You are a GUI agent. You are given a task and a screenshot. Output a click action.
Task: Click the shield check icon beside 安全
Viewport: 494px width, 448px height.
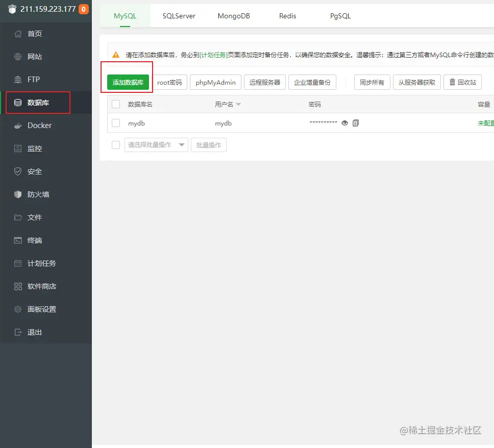(x=18, y=171)
